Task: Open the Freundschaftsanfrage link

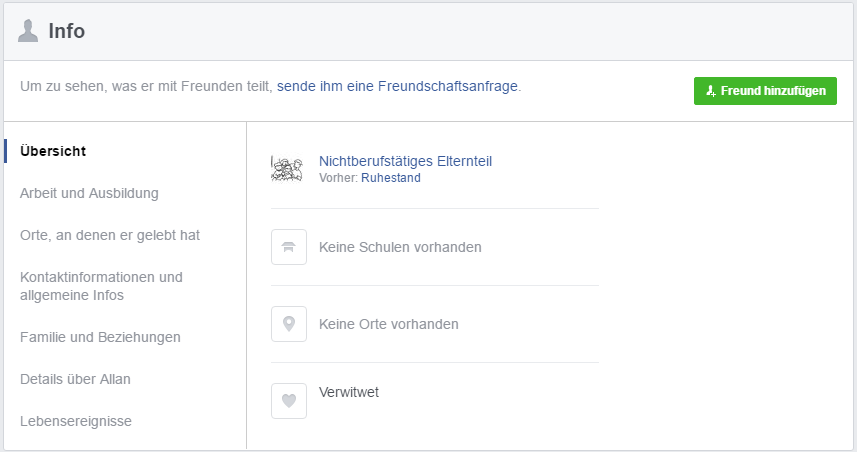Action: [x=397, y=86]
